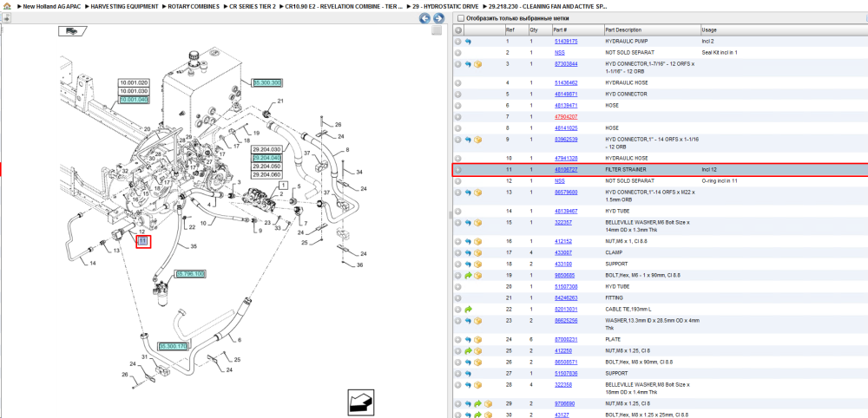Open part number link 84246263
The width and height of the screenshot is (868, 418).
click(566, 298)
